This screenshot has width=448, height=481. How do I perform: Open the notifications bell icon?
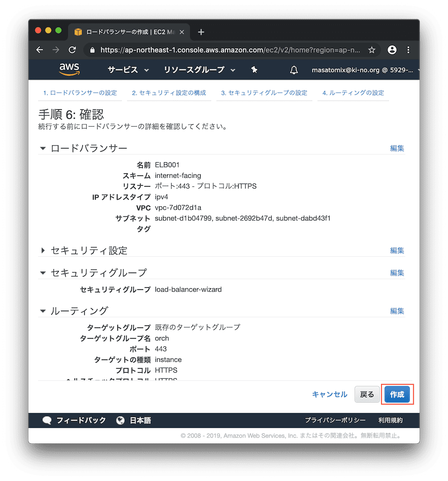tap(294, 70)
